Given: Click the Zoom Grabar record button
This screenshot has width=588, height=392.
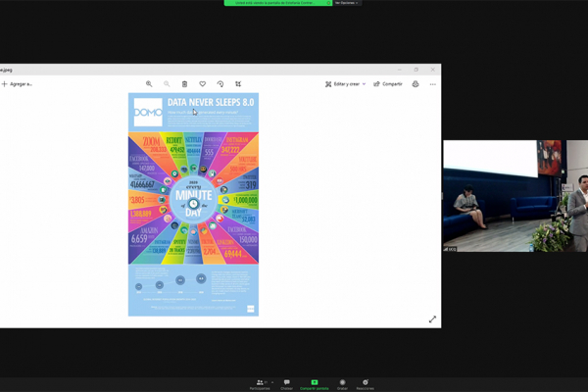Looking at the screenshot, I should click(x=342, y=384).
